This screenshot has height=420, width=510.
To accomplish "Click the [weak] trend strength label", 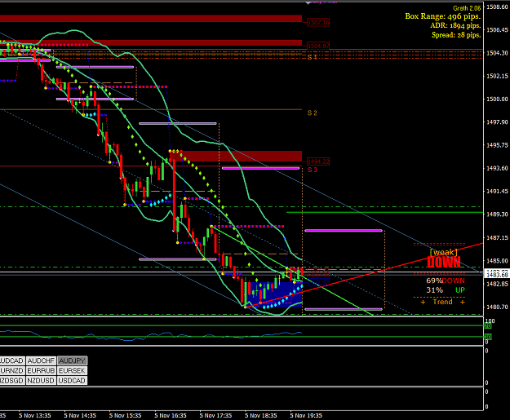I will [444, 252].
